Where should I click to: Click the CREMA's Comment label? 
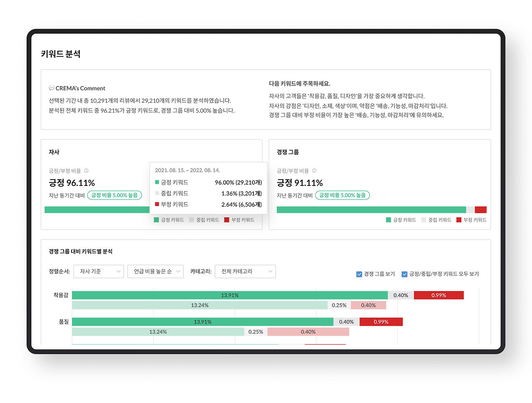tap(80, 89)
